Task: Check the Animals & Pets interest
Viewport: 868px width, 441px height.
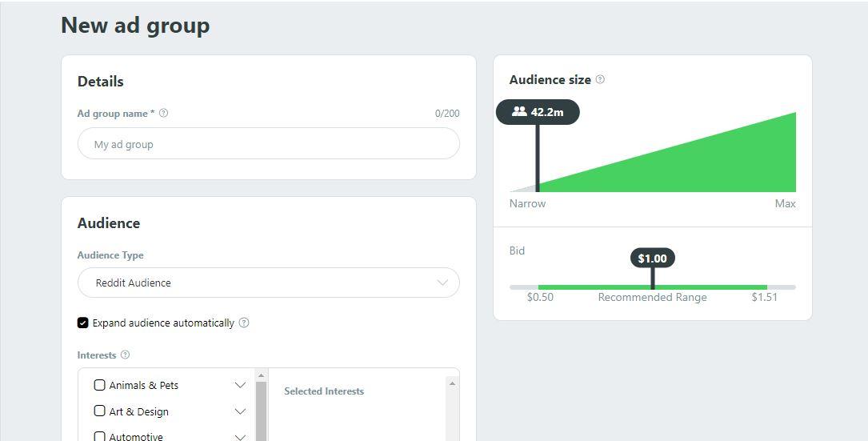Action: (100, 384)
